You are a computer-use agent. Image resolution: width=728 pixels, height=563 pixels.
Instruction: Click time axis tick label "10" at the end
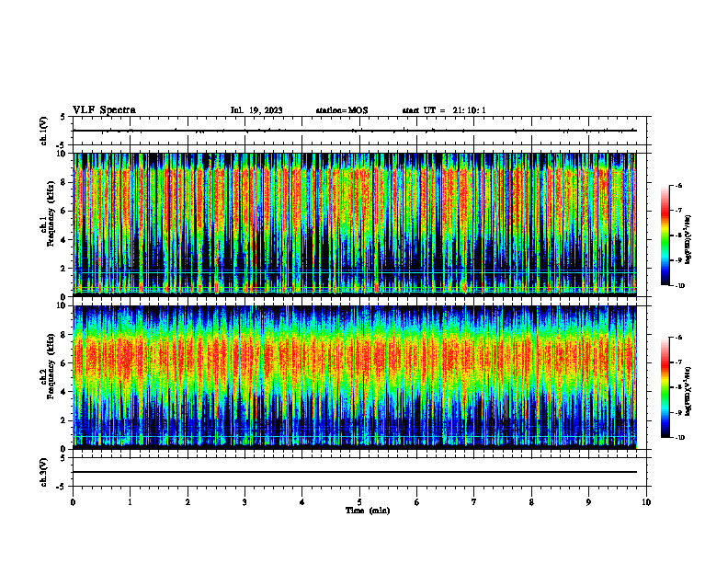tap(646, 502)
